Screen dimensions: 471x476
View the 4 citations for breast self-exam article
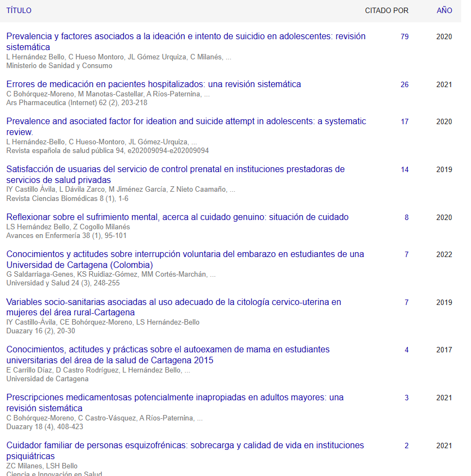(x=406, y=350)
